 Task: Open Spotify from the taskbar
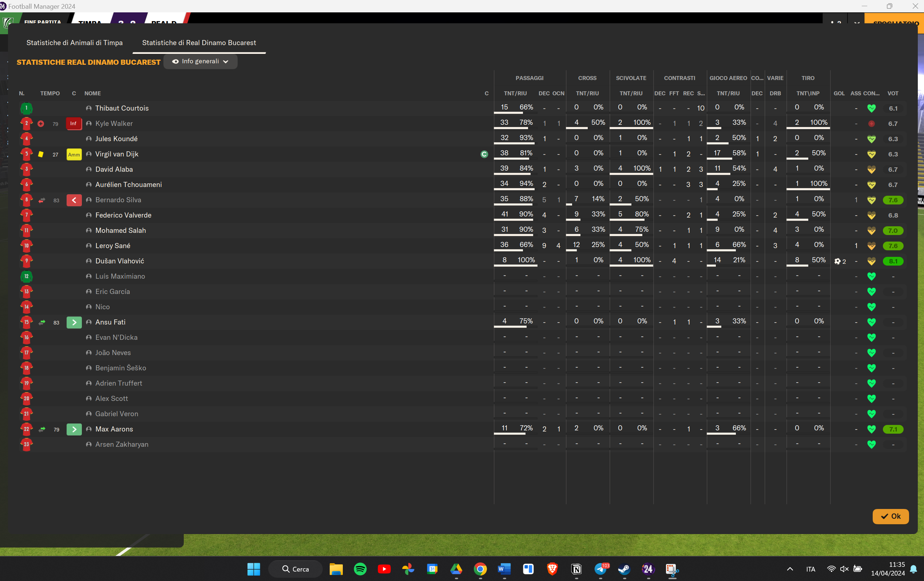(x=360, y=569)
